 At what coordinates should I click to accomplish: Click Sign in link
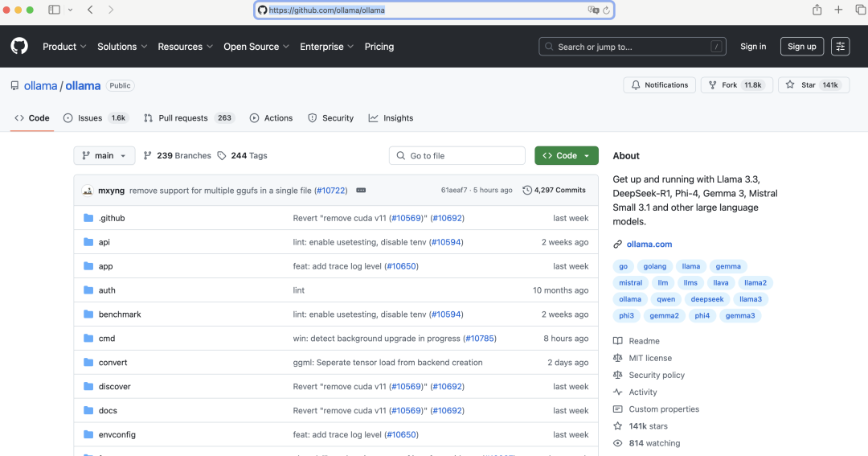coord(753,47)
